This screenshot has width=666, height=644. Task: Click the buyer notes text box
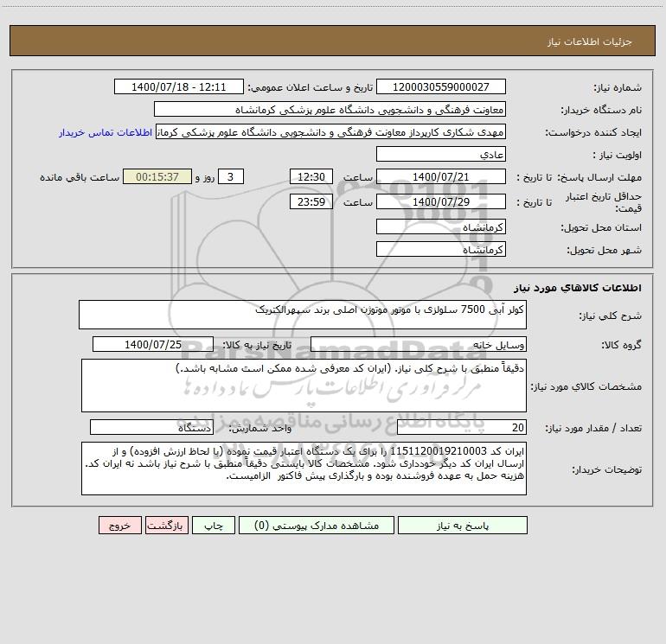point(304,469)
